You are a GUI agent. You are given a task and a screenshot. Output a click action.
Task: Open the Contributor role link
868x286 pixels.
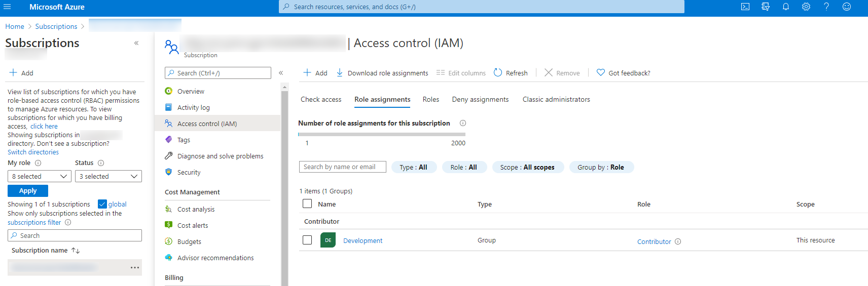click(654, 241)
